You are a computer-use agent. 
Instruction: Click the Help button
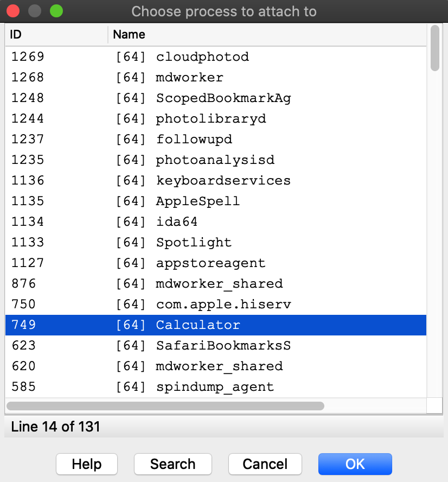pyautogui.click(x=87, y=464)
